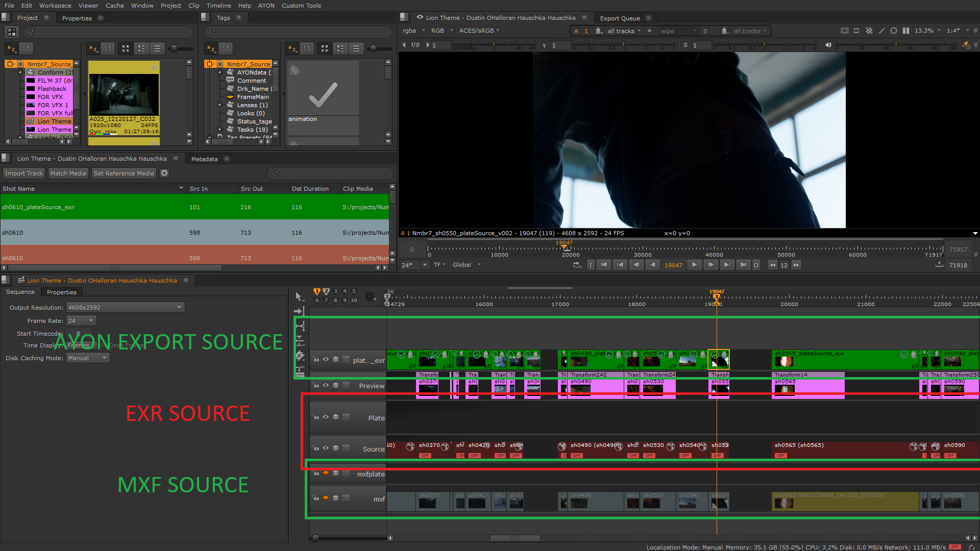Jump to first frame in viewer
980x551 pixels.
pos(604,265)
